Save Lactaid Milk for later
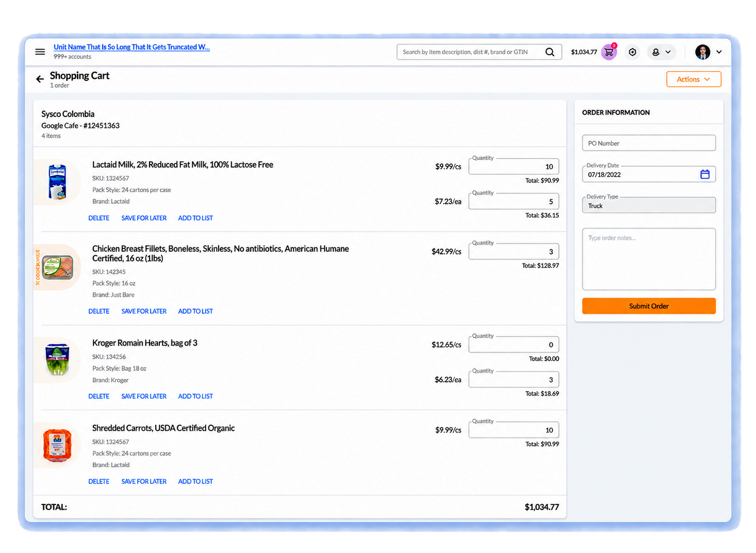This screenshot has width=756, height=553. coord(144,218)
